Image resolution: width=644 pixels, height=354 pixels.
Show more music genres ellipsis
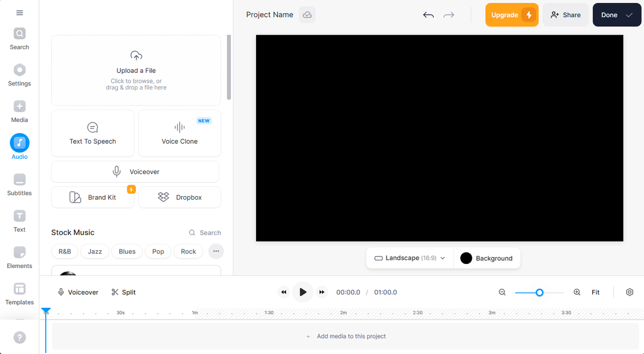tap(216, 251)
